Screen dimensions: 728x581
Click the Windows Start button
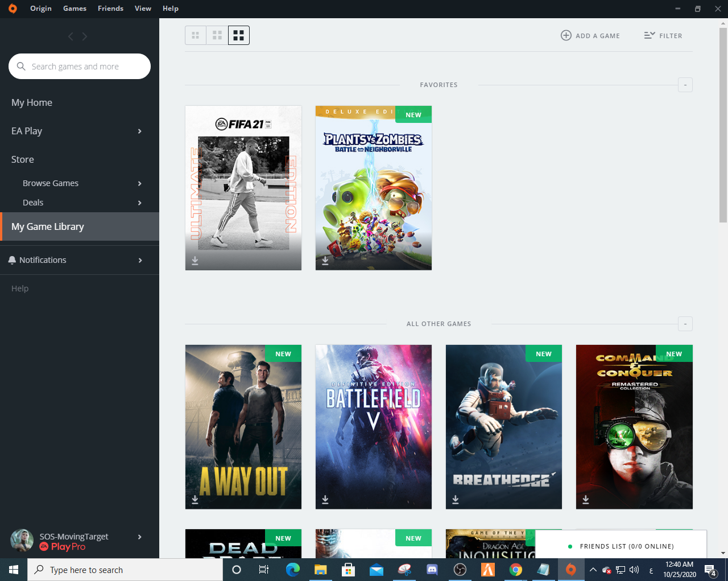[14, 570]
